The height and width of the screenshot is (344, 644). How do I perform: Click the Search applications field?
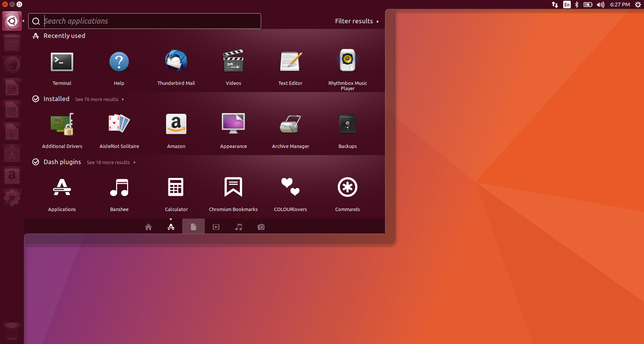click(x=150, y=21)
